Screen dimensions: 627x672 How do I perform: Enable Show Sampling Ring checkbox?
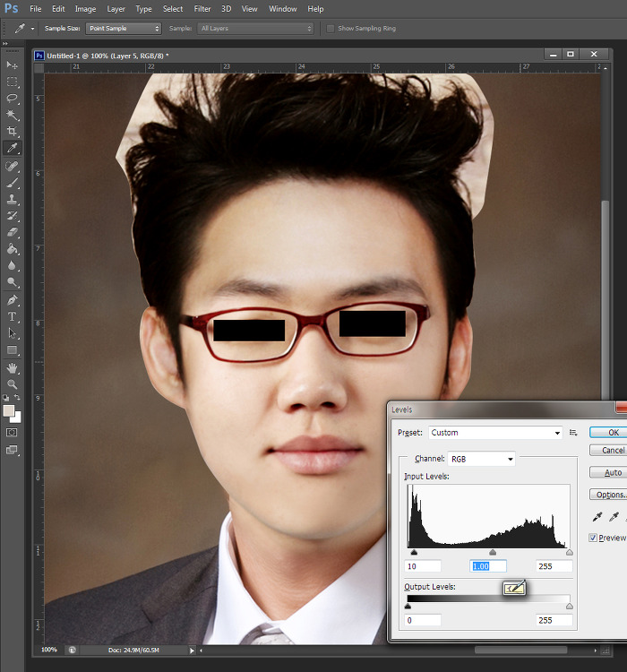pos(331,29)
